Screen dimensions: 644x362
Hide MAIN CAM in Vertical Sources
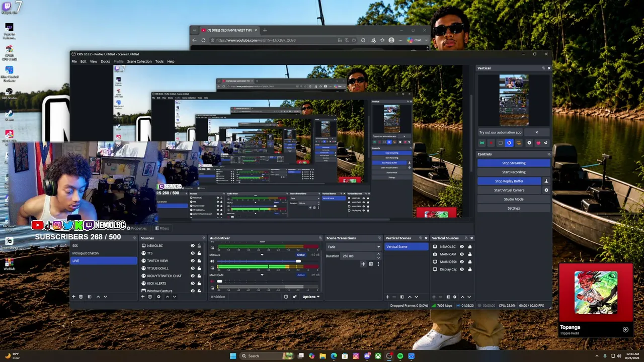click(x=462, y=254)
